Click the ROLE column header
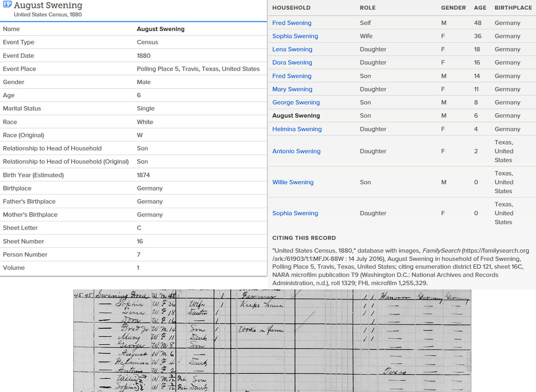 coord(367,7)
